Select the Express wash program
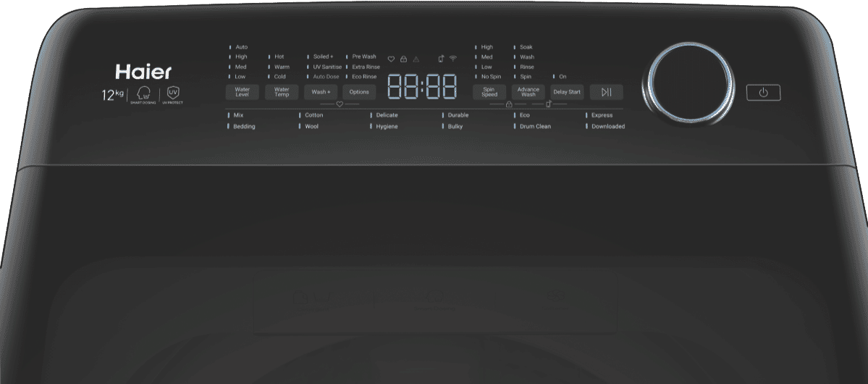Viewport: 868px width, 384px height. point(601,115)
